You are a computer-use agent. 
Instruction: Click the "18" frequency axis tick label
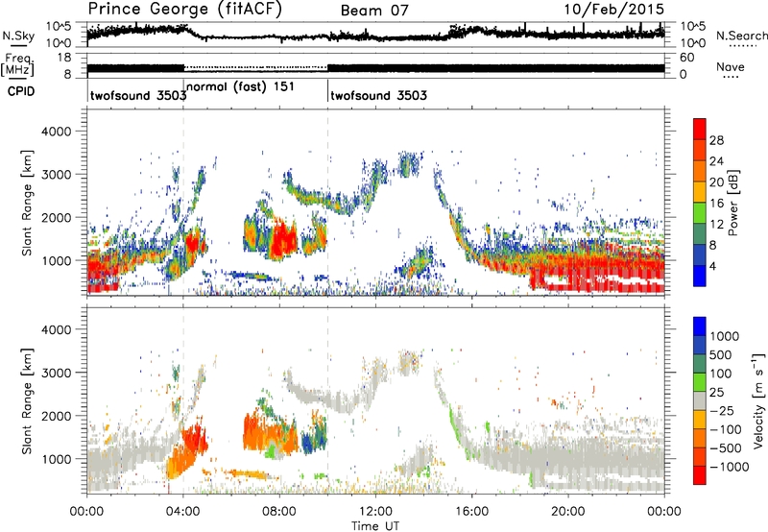63,58
